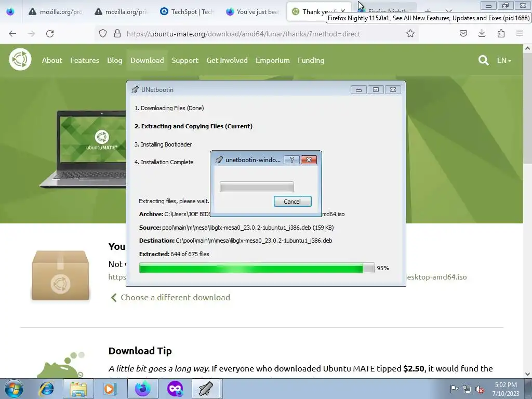Screen dimensions: 532x399
Task: Click the Action Center flag in the tray
Action: [x=454, y=389]
